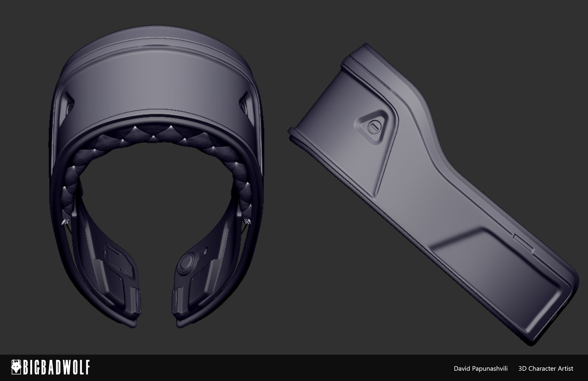The width and height of the screenshot is (588, 381).
Task: Click the slotted screw inside the triangular recess
Action: coord(374,128)
